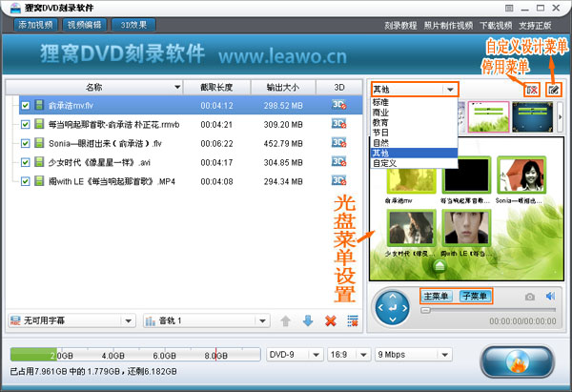Click the 视频编辑 button

click(x=85, y=25)
